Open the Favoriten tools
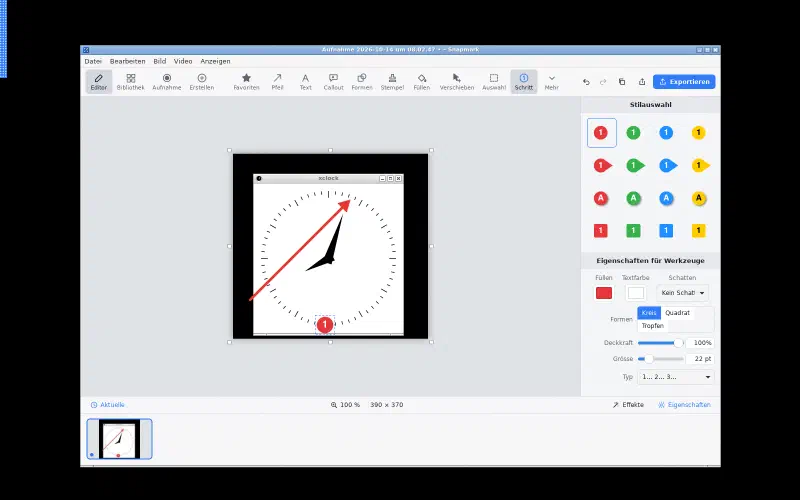The width and height of the screenshot is (800, 500). pyautogui.click(x=246, y=82)
